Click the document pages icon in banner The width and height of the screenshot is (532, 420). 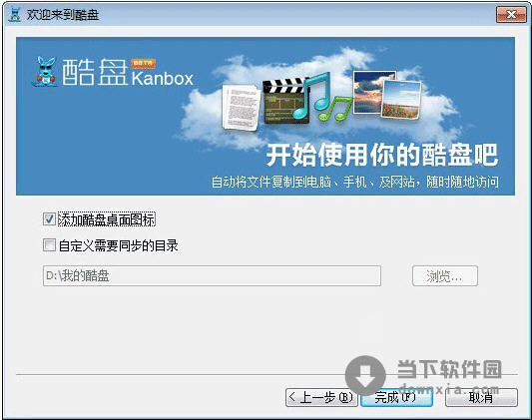(x=241, y=107)
